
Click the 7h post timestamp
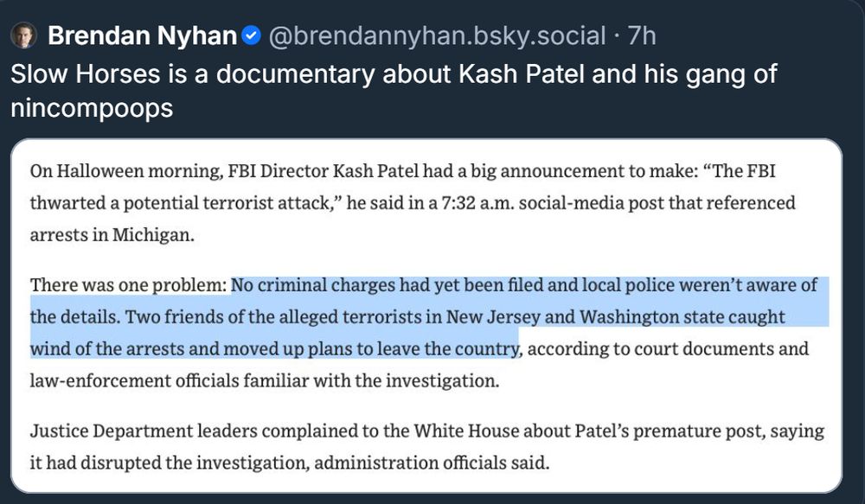coord(643,35)
